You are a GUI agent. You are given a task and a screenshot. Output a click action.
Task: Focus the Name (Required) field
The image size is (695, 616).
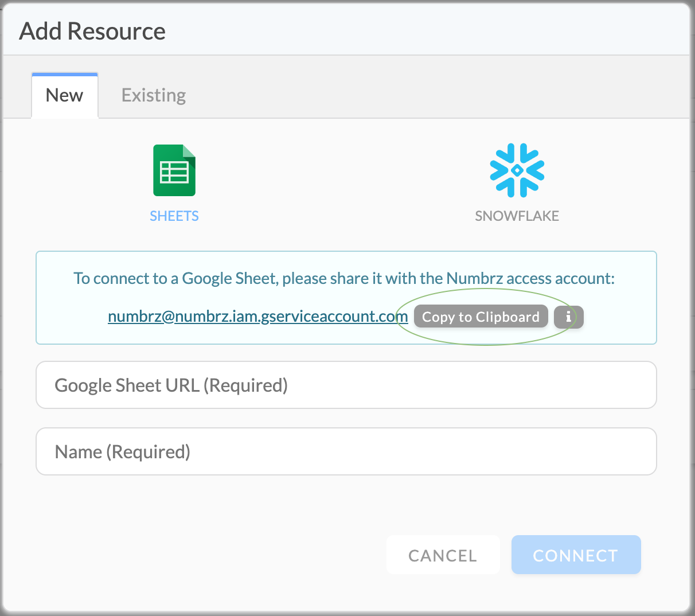(x=346, y=451)
